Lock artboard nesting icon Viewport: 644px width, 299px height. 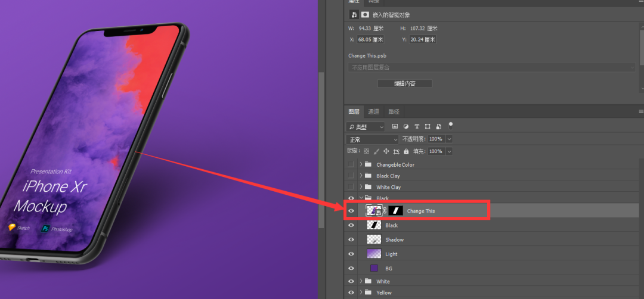coord(396,151)
